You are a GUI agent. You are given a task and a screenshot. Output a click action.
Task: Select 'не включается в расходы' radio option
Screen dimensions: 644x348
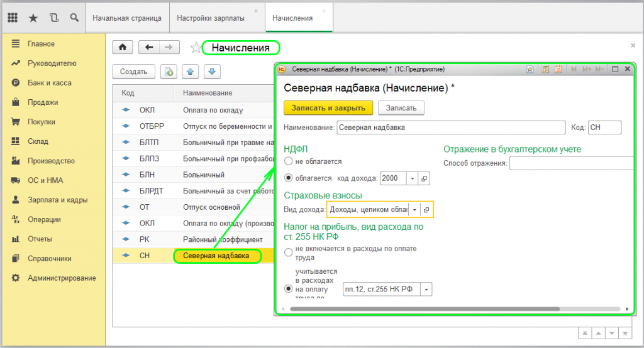point(289,253)
